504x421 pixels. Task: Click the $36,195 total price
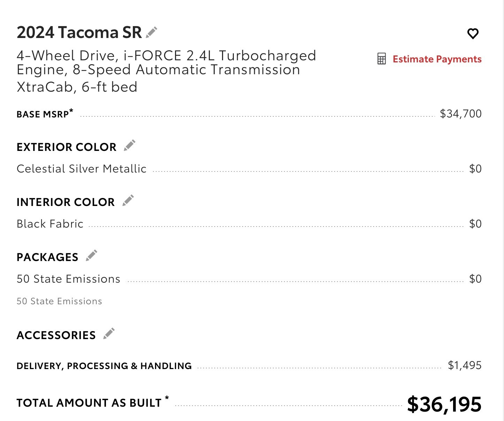pos(444,404)
